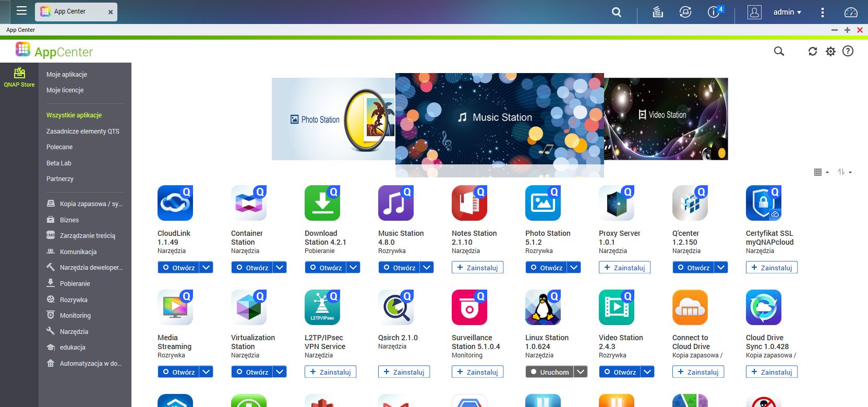
Task: Select Narzędzia category in sidebar
Action: [x=67, y=332]
